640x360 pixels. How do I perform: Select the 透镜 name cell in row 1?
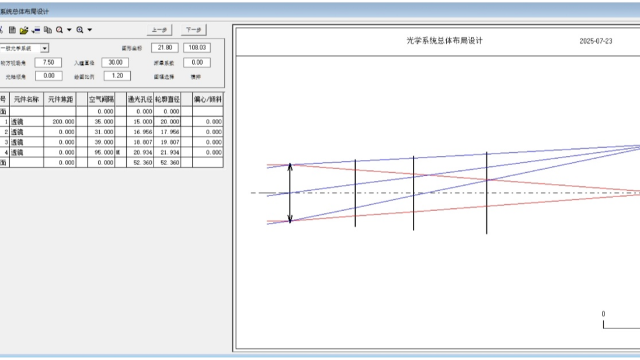pos(27,122)
